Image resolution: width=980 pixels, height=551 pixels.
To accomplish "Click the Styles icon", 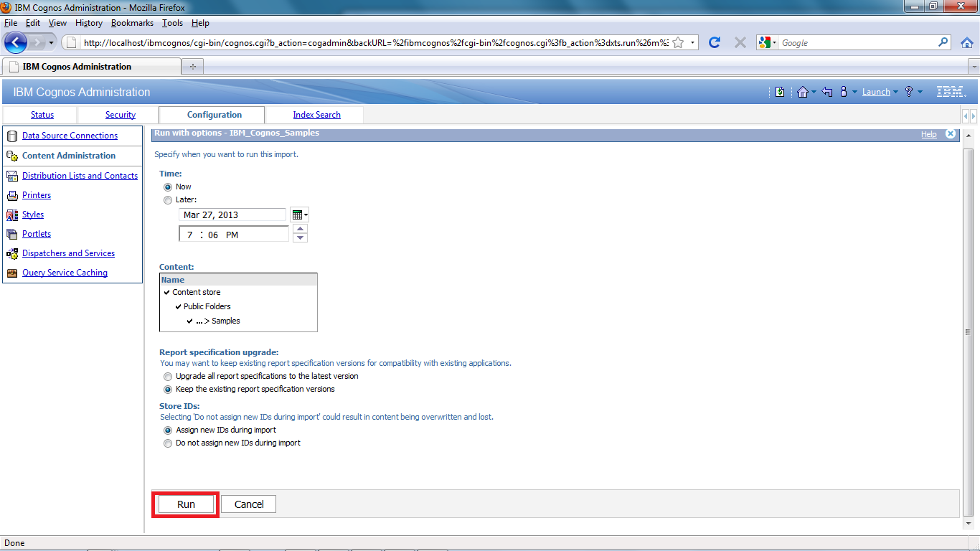I will (x=11, y=215).
